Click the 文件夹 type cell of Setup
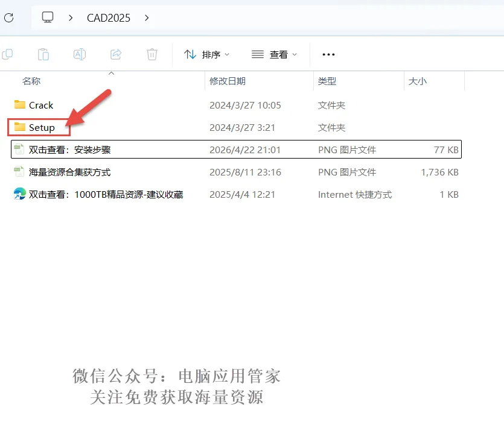504x448 pixels. [331, 128]
